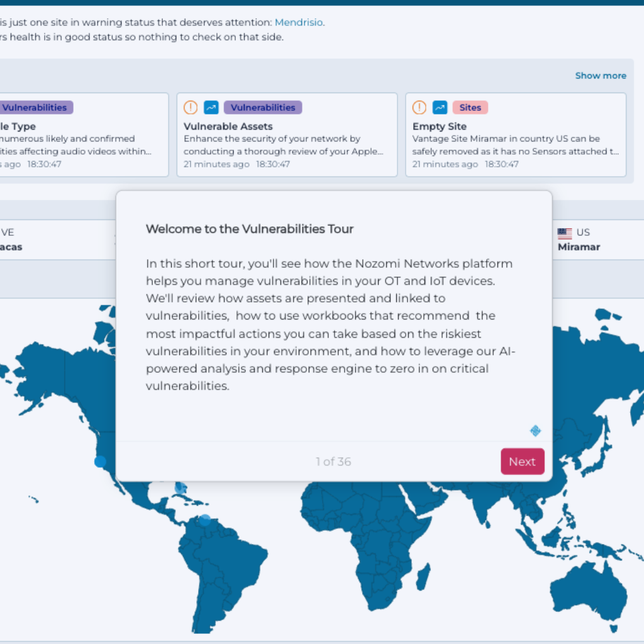This screenshot has width=644, height=644.
Task: Click the Show more link
Action: coord(601,75)
